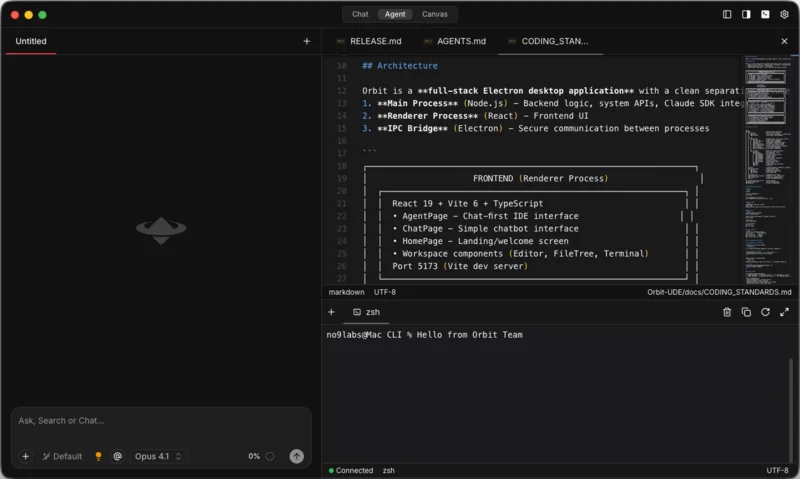Maximize the terminal panel with expand icon
The width and height of the screenshot is (800, 479).
point(784,312)
